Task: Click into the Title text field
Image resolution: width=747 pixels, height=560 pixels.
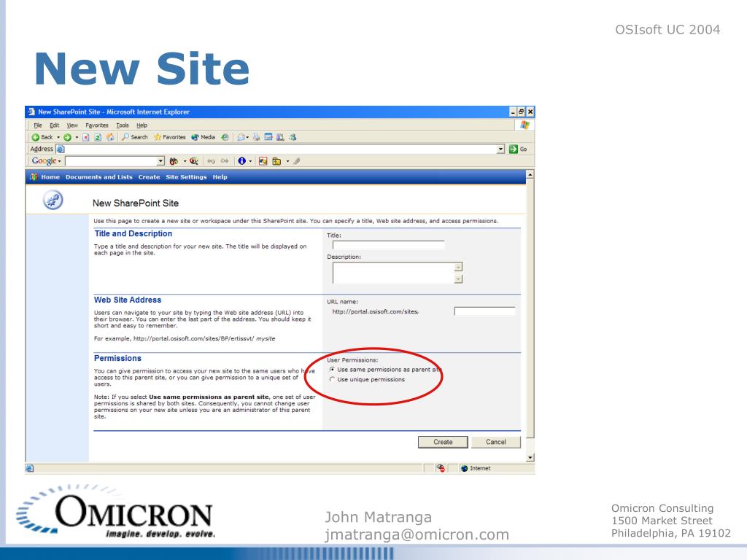Action: (388, 245)
